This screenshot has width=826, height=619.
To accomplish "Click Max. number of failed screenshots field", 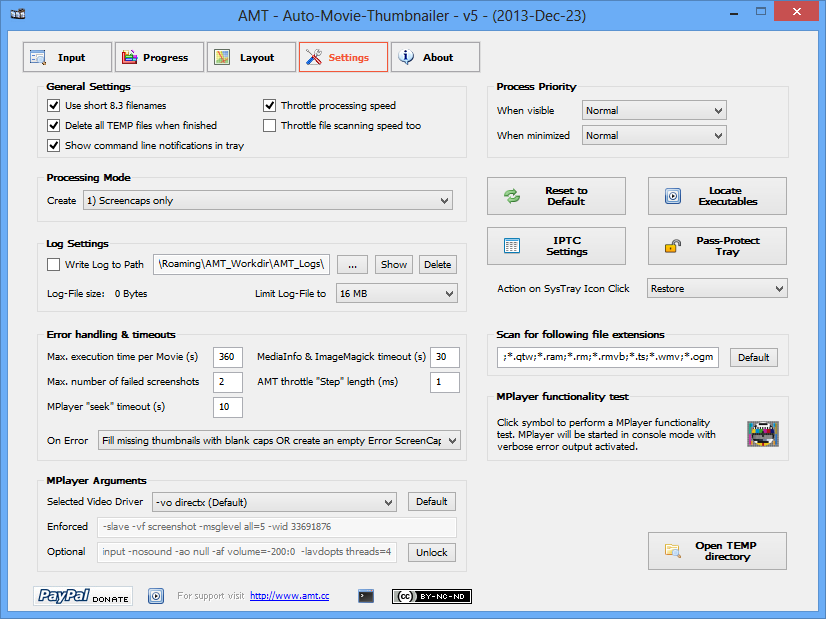I will point(228,382).
